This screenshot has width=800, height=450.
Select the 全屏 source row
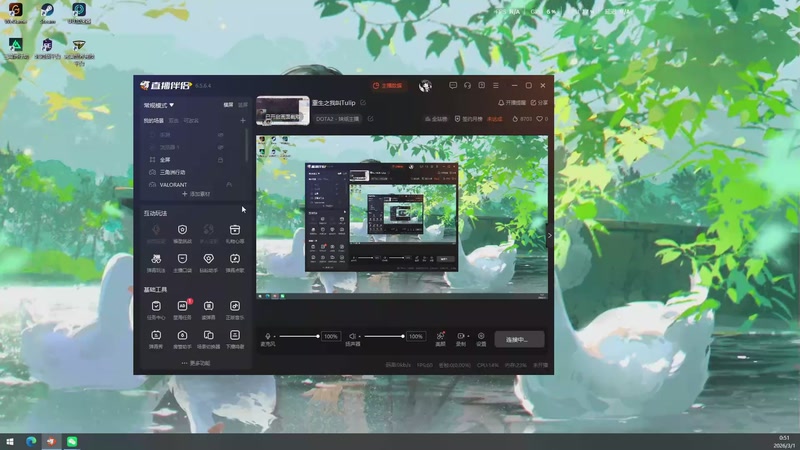pos(194,160)
